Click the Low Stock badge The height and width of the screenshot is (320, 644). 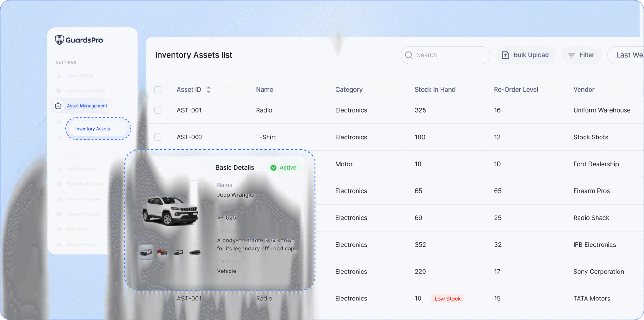[447, 299]
